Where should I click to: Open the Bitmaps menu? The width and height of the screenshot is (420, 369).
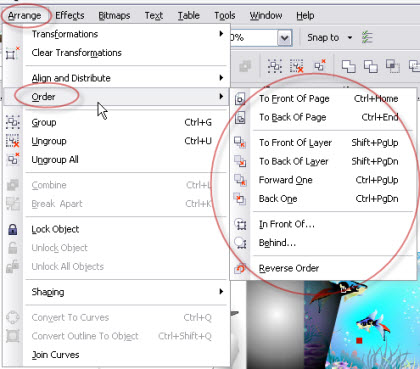pos(114,16)
